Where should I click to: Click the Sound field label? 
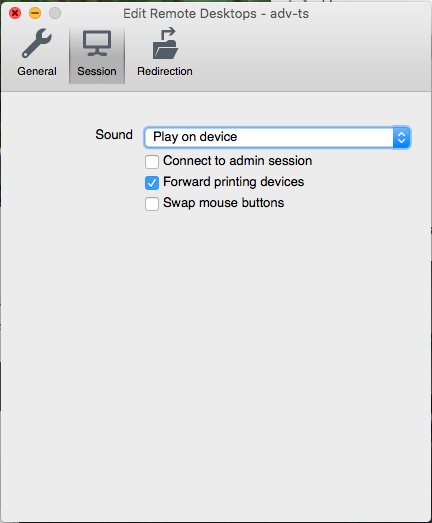[x=114, y=135]
